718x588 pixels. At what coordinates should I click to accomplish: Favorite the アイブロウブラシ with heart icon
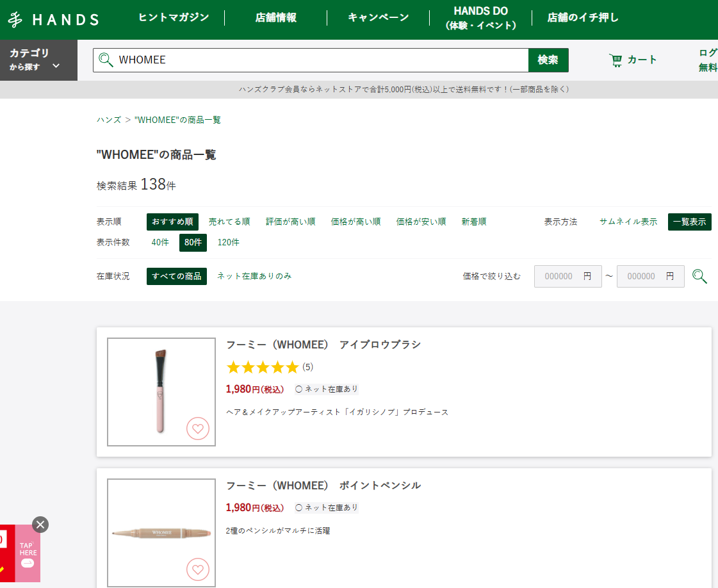(x=198, y=429)
